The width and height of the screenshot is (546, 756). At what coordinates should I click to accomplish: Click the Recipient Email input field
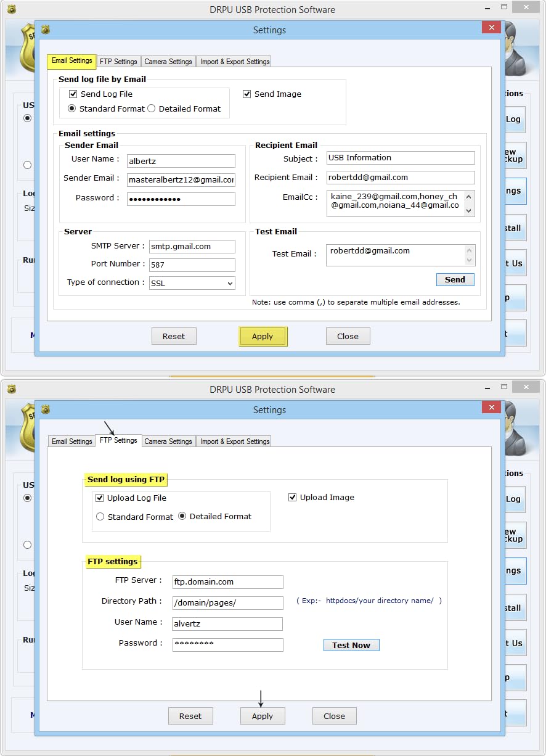401,178
